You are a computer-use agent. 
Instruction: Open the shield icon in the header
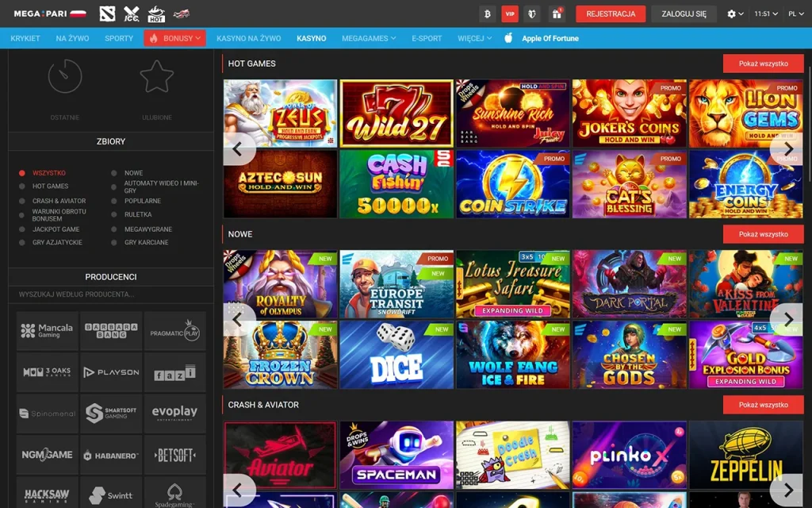click(x=532, y=14)
